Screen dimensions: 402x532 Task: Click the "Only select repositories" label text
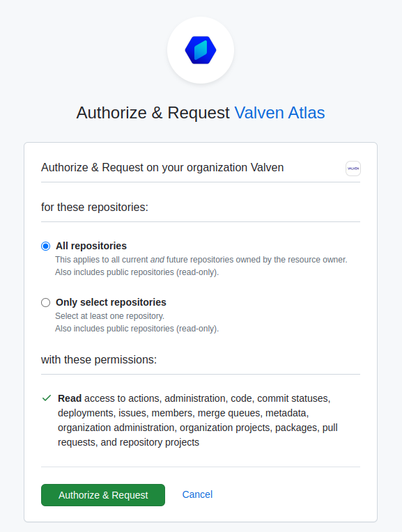[x=111, y=302]
